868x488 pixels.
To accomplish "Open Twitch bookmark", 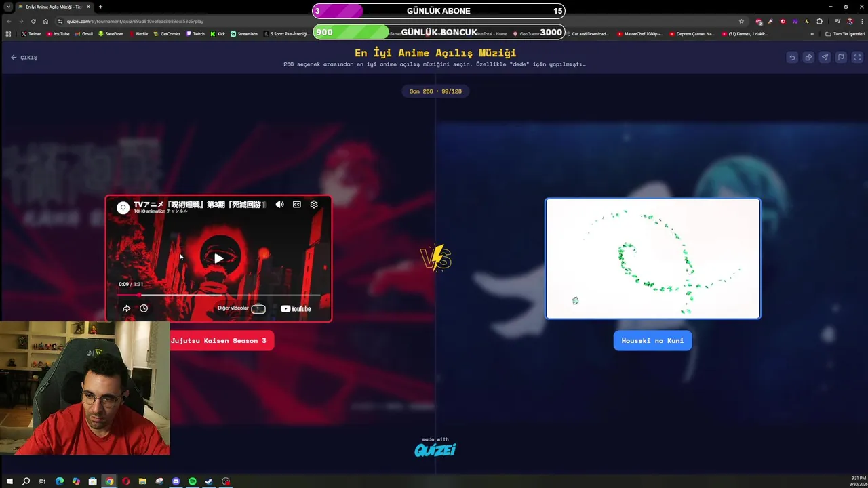I will (x=195, y=34).
